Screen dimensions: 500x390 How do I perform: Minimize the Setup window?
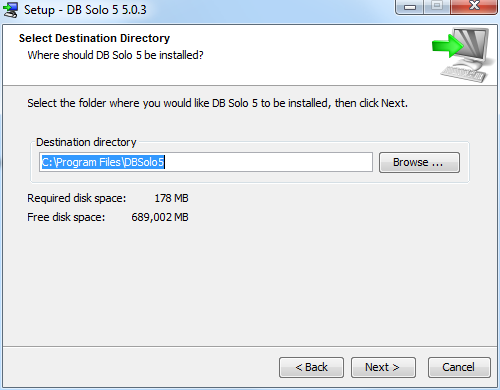[410, 7]
